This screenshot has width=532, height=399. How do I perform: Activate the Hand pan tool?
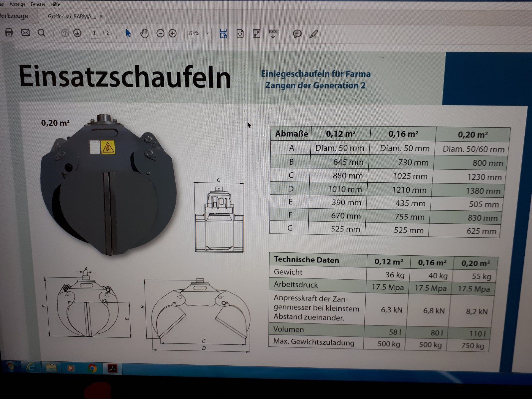(x=144, y=33)
